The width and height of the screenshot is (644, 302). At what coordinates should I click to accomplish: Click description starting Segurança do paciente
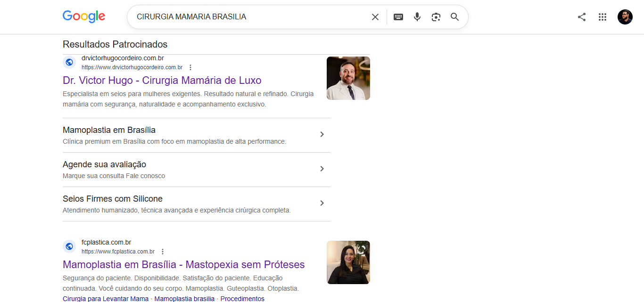point(181,283)
